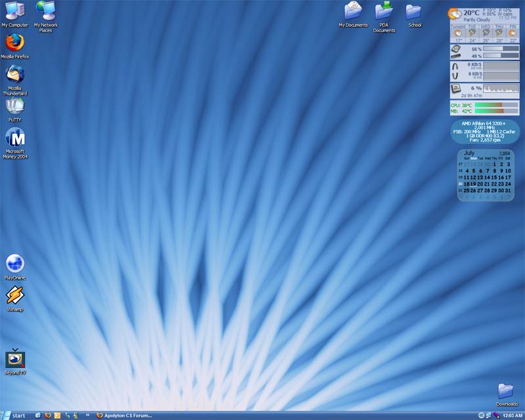Click the PlayOnline desktop icon
The height and width of the screenshot is (420, 525).
pyautogui.click(x=14, y=264)
